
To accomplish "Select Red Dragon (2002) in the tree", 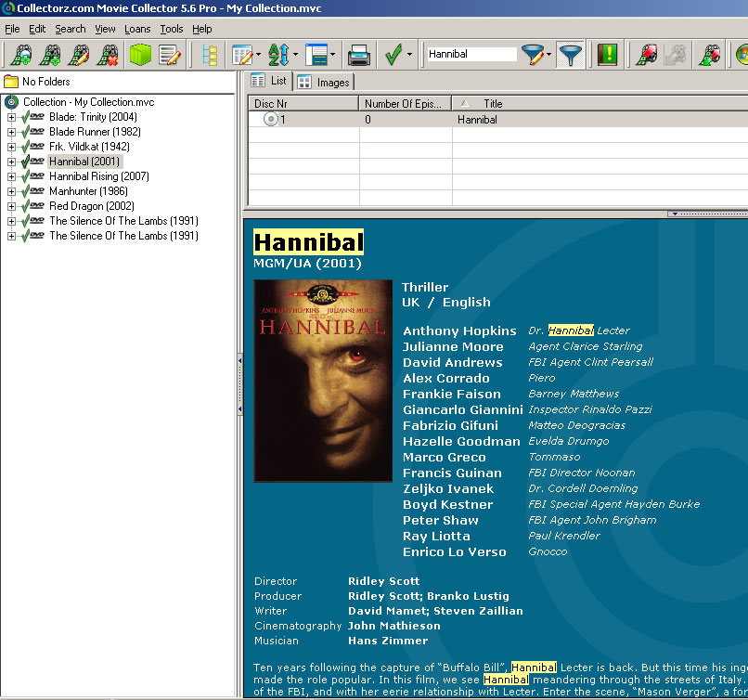I will coord(92,206).
